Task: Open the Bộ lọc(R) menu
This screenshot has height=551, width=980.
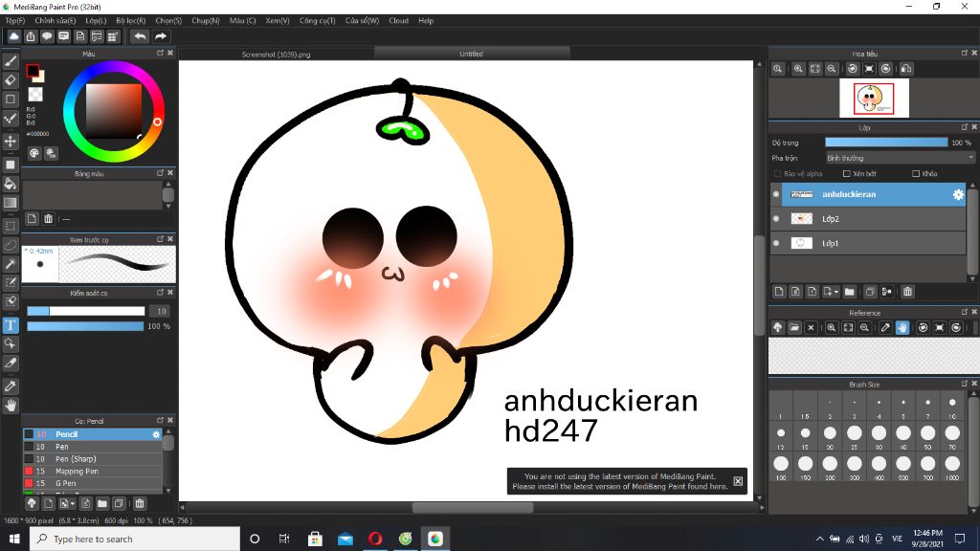Action: pos(130,21)
